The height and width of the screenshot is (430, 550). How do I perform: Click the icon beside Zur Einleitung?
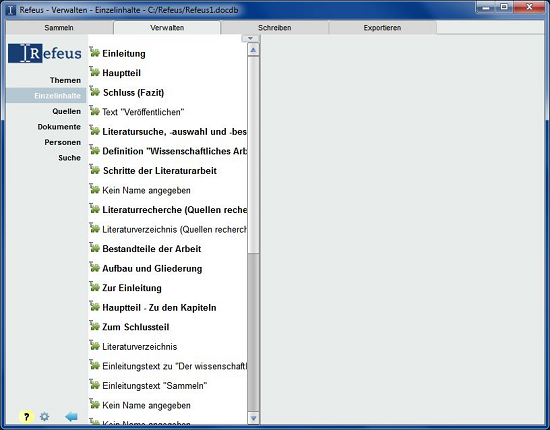coord(94,287)
